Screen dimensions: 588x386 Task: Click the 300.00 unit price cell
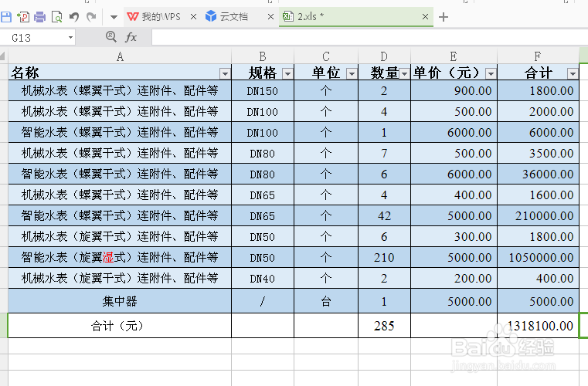454,236
